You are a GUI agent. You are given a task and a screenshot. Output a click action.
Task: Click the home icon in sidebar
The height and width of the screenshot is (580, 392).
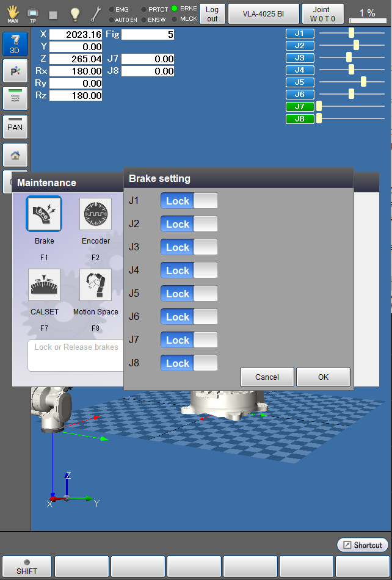(x=15, y=155)
